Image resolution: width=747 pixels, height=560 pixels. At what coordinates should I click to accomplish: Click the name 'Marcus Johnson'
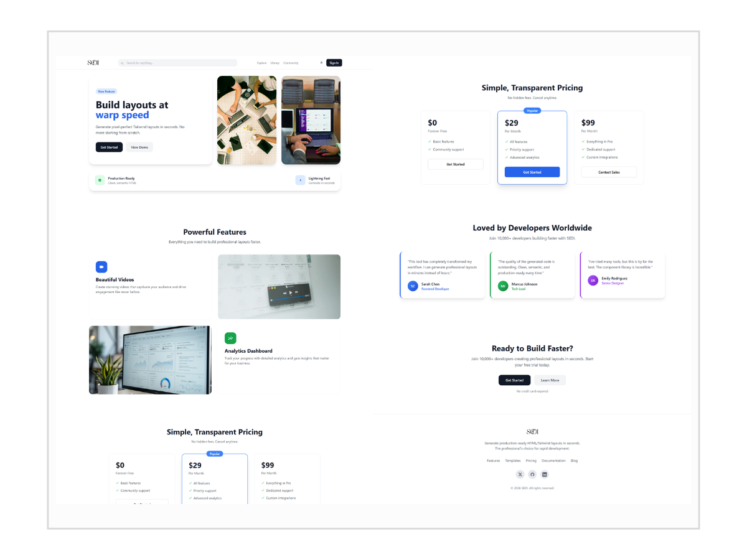[x=524, y=284]
